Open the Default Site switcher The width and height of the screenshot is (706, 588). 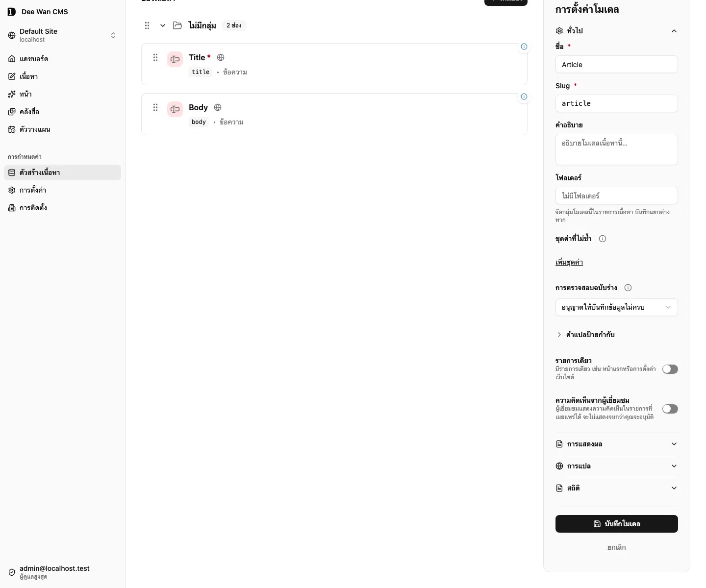click(x=62, y=35)
